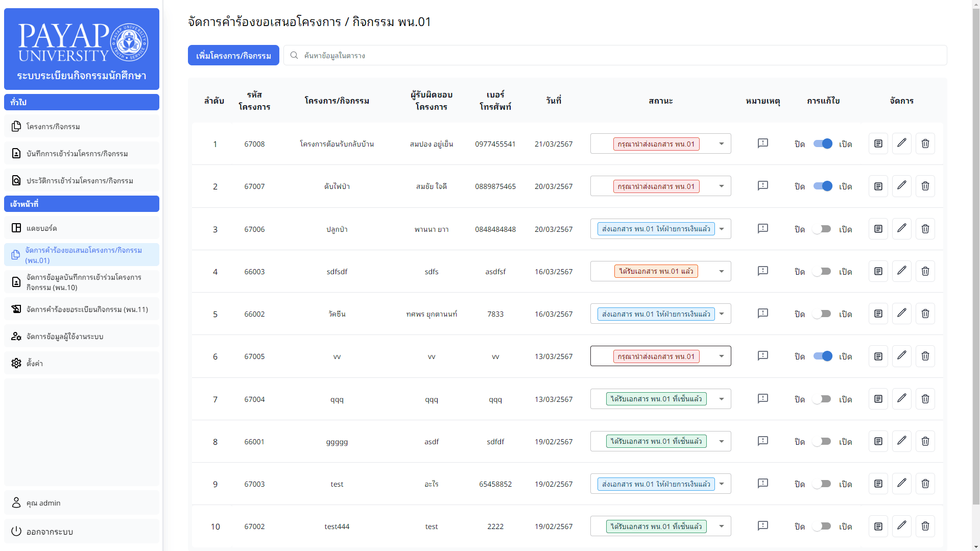Toggle editing switch for project 67006
Screen dimensions: 980x551
point(823,229)
